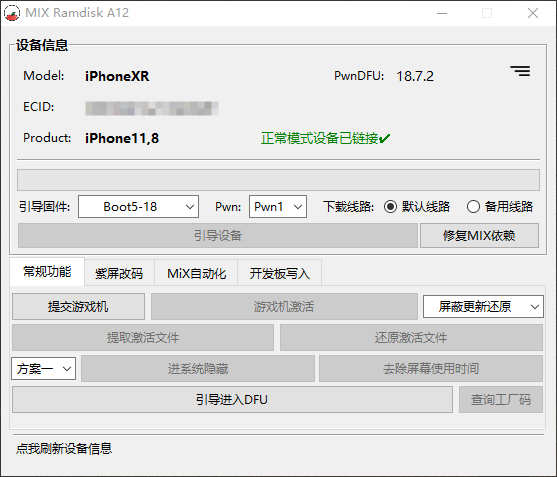Open the 开发板写入 tab
557x477 pixels.
click(280, 273)
